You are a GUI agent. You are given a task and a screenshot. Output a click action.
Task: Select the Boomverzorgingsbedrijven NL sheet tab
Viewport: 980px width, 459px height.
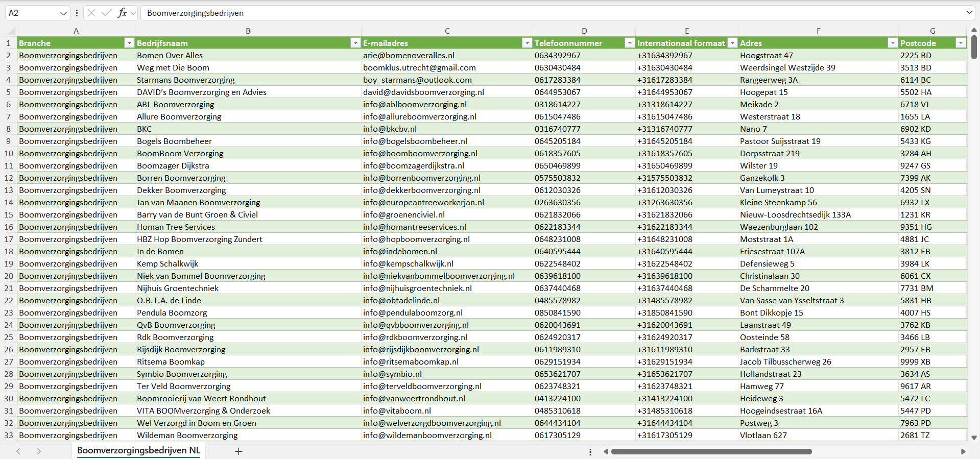pos(138,450)
